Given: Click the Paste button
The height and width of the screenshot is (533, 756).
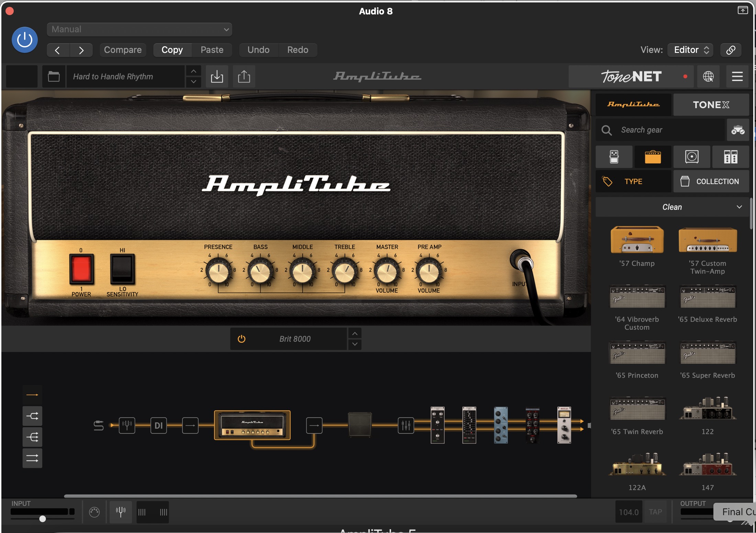Looking at the screenshot, I should [212, 50].
